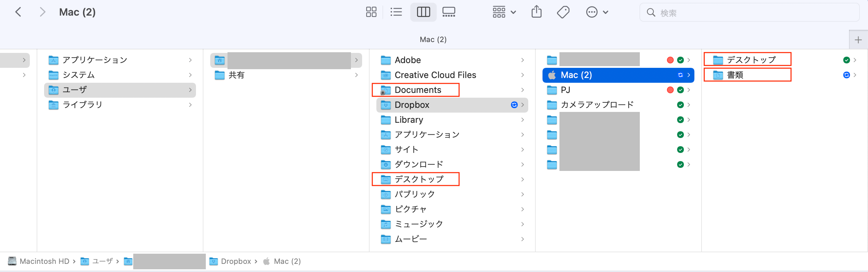Click the パブリック folder icon
Screen dimensions: 868x272
pyautogui.click(x=386, y=194)
